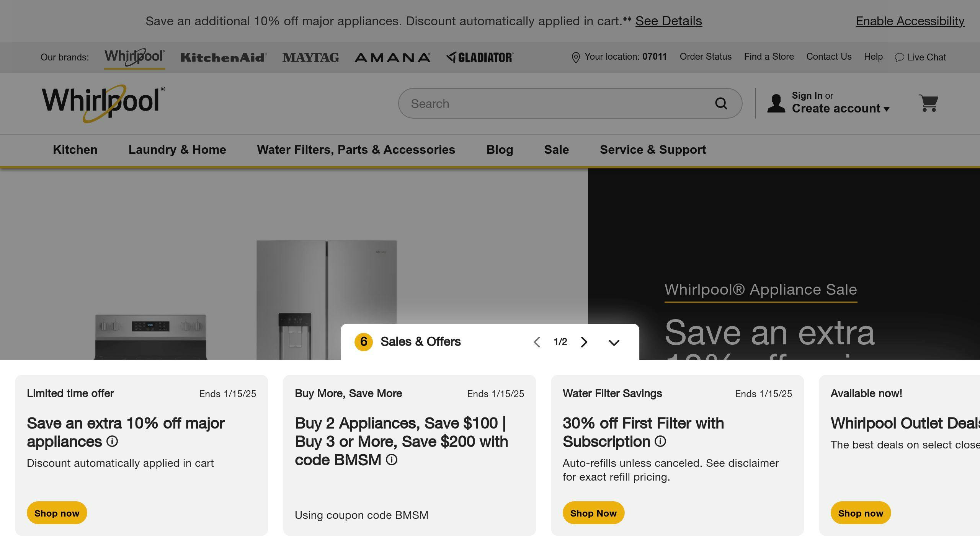Click the info icon beside Filter with Subscription
Viewport: 980px width, 551px height.
pos(660,442)
